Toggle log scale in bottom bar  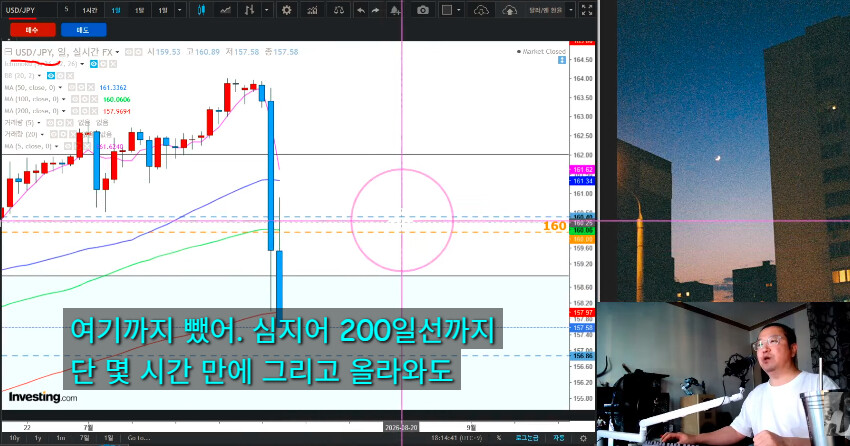(x=526, y=438)
